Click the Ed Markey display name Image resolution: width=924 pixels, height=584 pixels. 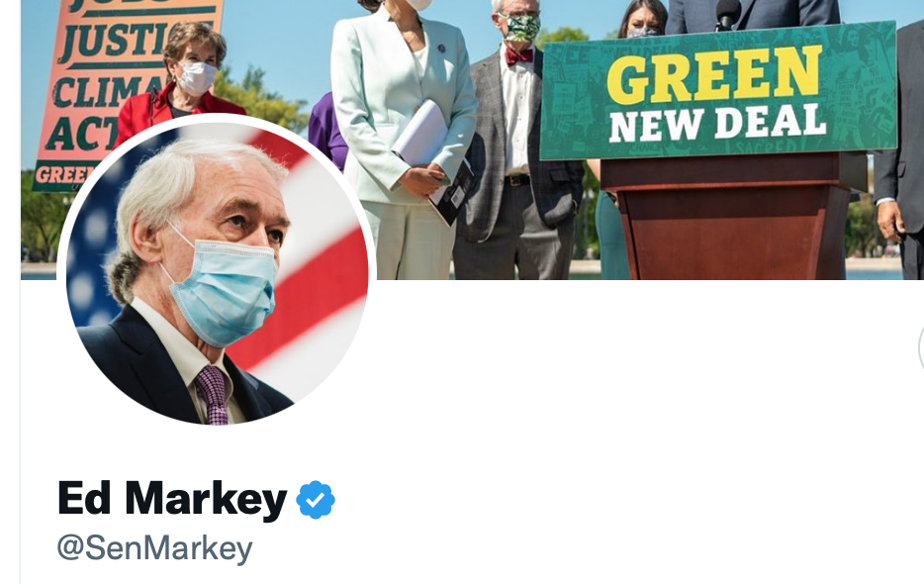pyautogui.click(x=172, y=500)
